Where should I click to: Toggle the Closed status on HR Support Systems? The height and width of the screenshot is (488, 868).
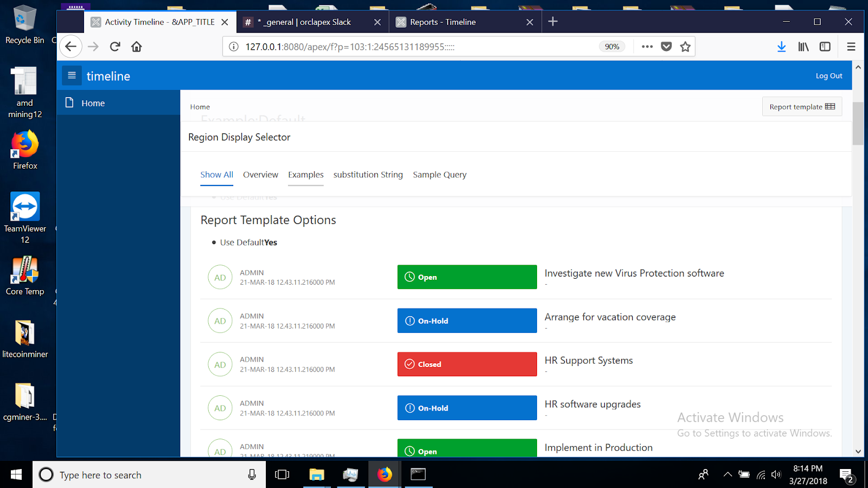click(x=467, y=364)
